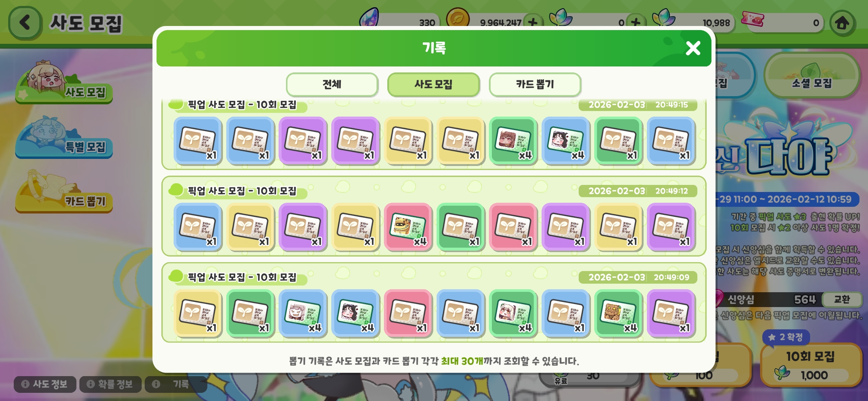This screenshot has height=401, width=868.
Task: Open the 소셜 모집 tab
Action: click(x=812, y=76)
